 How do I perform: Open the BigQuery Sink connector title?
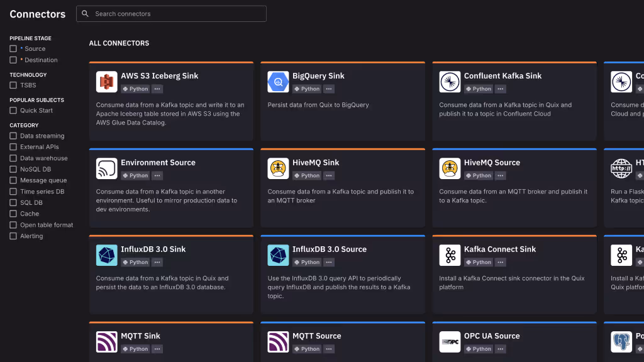(318, 76)
